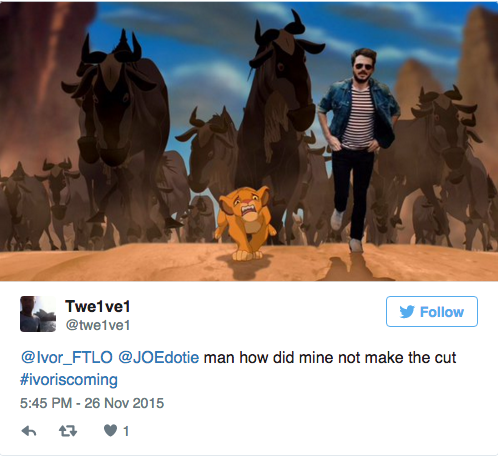Retweet this tweet using the retweet icon
The width and height of the screenshot is (498, 457).
click(68, 431)
